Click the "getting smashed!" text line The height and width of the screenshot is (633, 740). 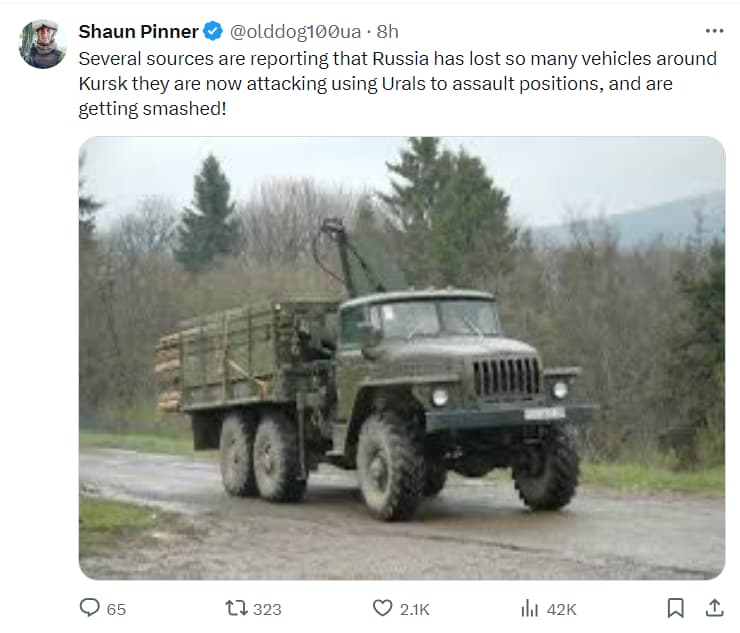pyautogui.click(x=152, y=109)
